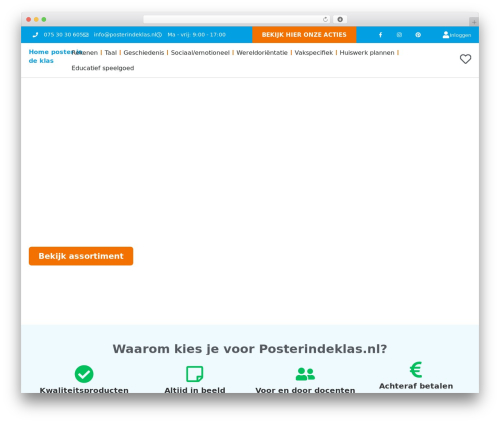Open the Sociaal/emotioneel menu item
This screenshot has height=423, width=500.
pos(200,53)
